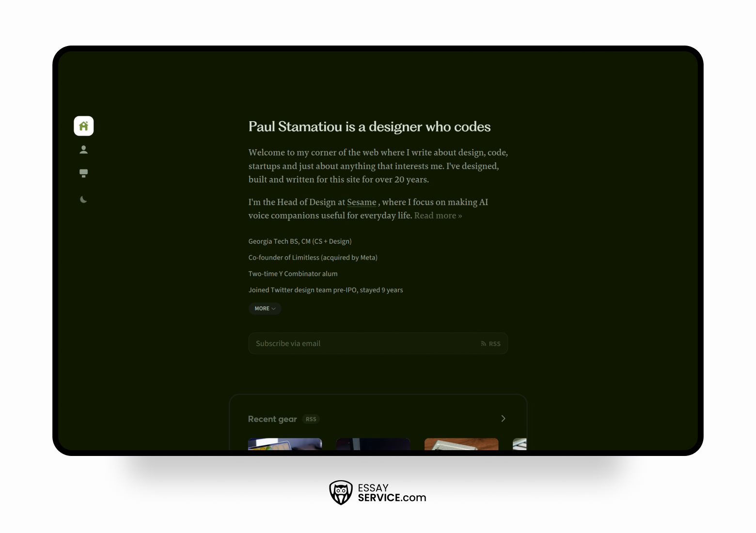Open the About person icon

(x=83, y=150)
